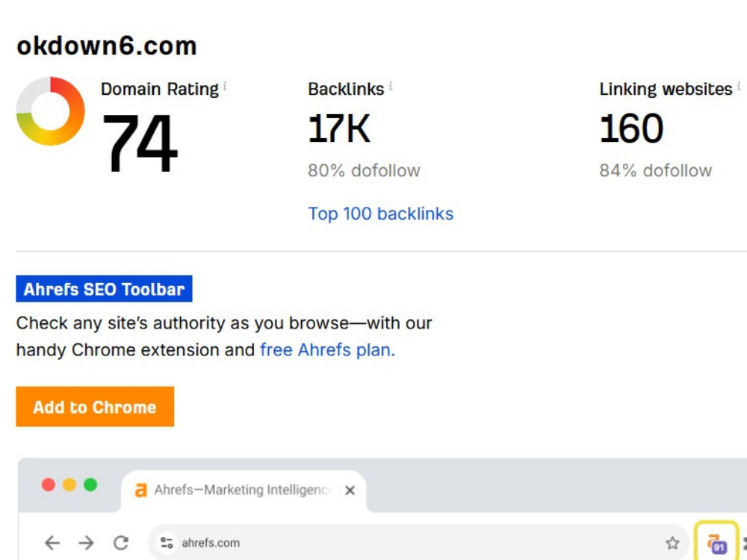The image size is (747, 560).
Task: Click the Ahrefs SEO Toolbar label
Action: tap(104, 288)
